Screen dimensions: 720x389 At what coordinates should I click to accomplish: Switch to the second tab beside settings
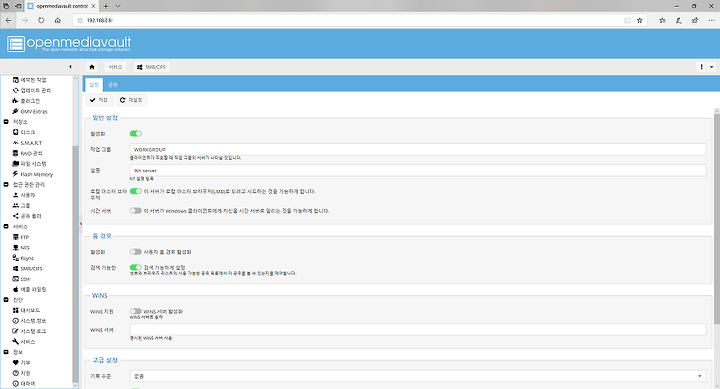click(x=113, y=85)
